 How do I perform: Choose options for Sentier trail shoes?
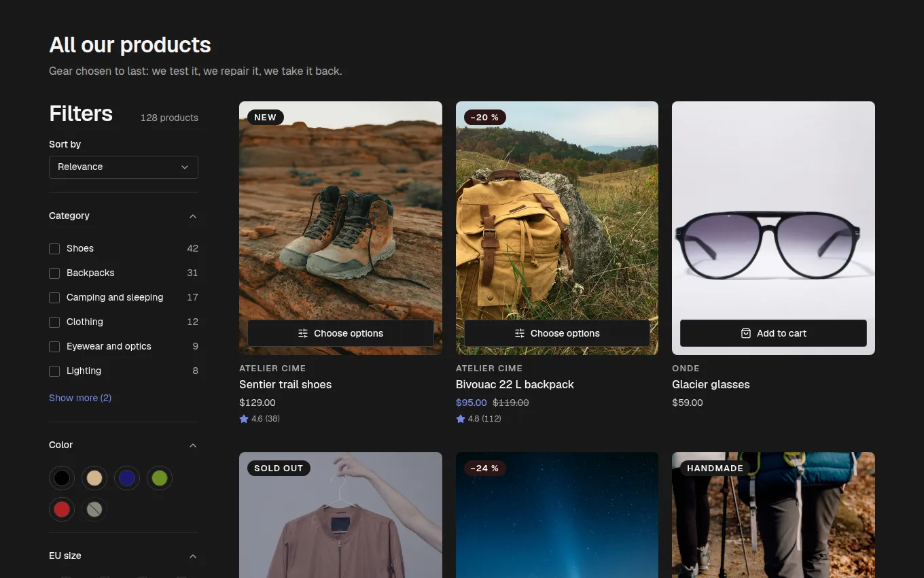[x=340, y=333]
